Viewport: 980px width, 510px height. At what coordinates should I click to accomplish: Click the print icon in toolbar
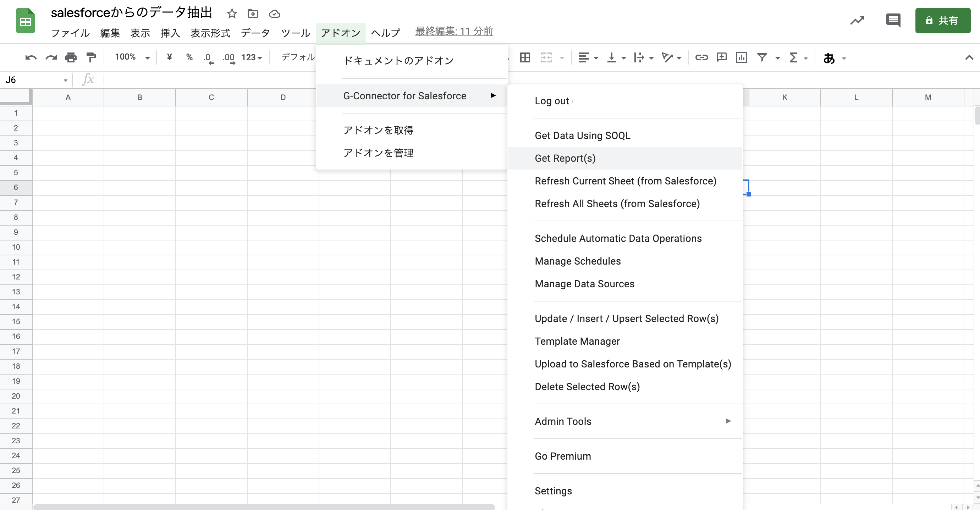(71, 58)
